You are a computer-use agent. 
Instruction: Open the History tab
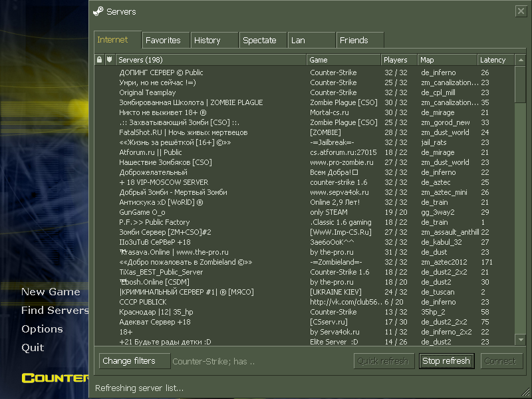pyautogui.click(x=214, y=41)
